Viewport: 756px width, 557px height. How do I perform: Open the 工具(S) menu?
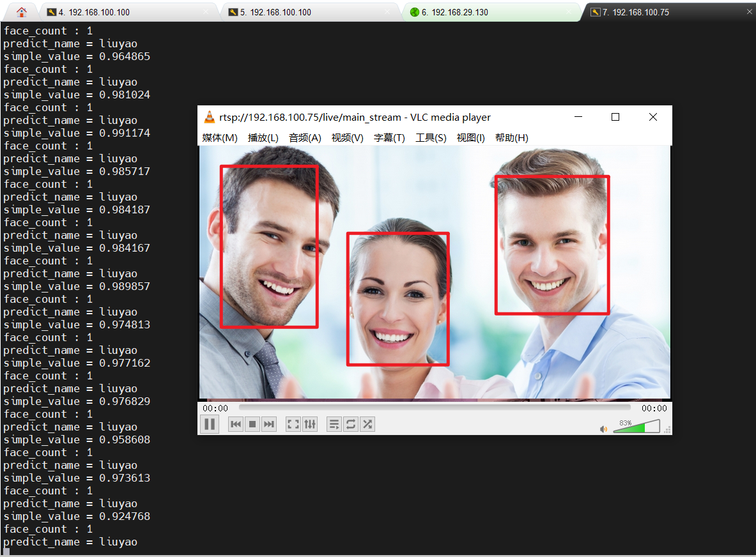431,137
